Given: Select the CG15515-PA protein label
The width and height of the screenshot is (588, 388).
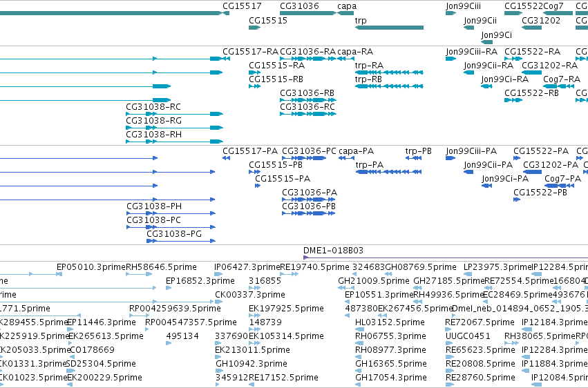Looking at the screenshot, I should click(283, 179).
